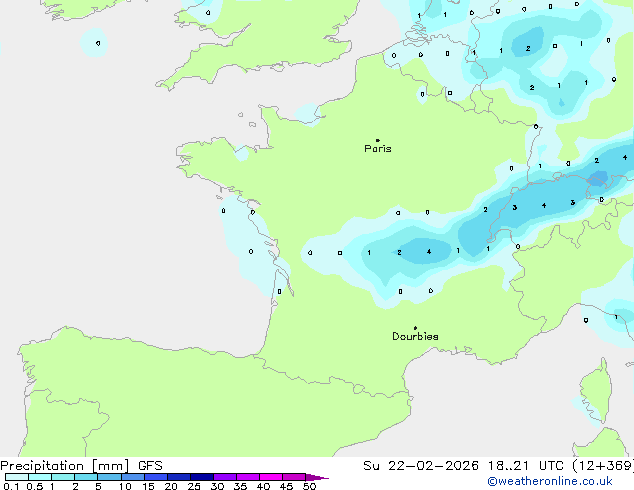Click the legend label '45'
This screenshot has width=634, height=490.
tap(286, 486)
